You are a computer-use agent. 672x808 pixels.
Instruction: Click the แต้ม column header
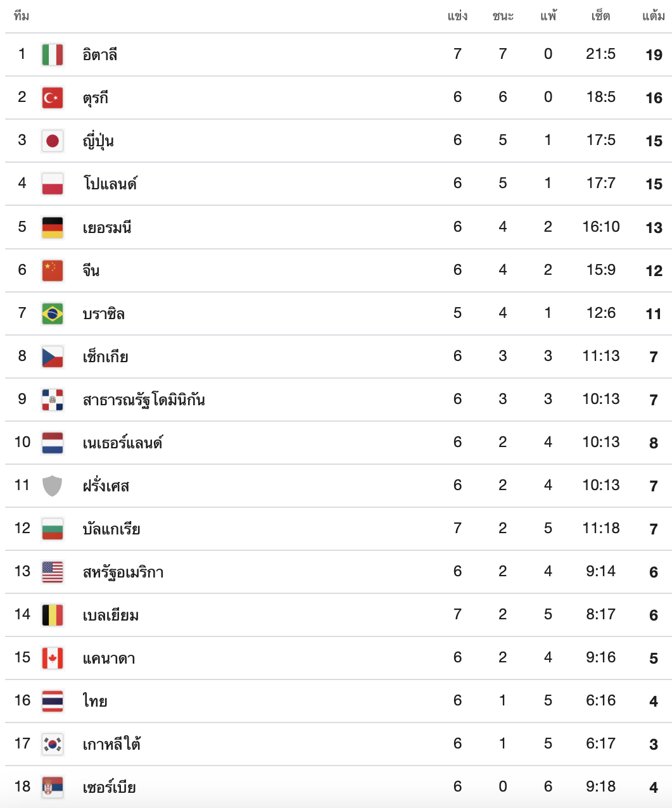coord(654,16)
